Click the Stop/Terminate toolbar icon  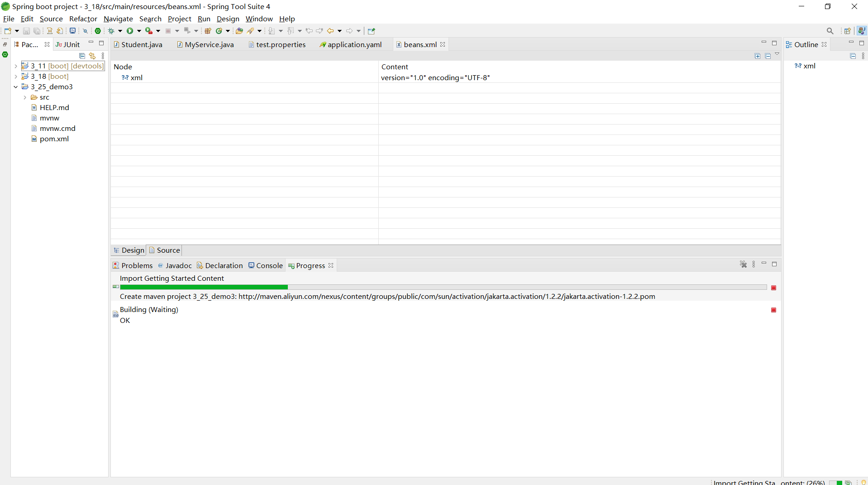click(x=168, y=31)
